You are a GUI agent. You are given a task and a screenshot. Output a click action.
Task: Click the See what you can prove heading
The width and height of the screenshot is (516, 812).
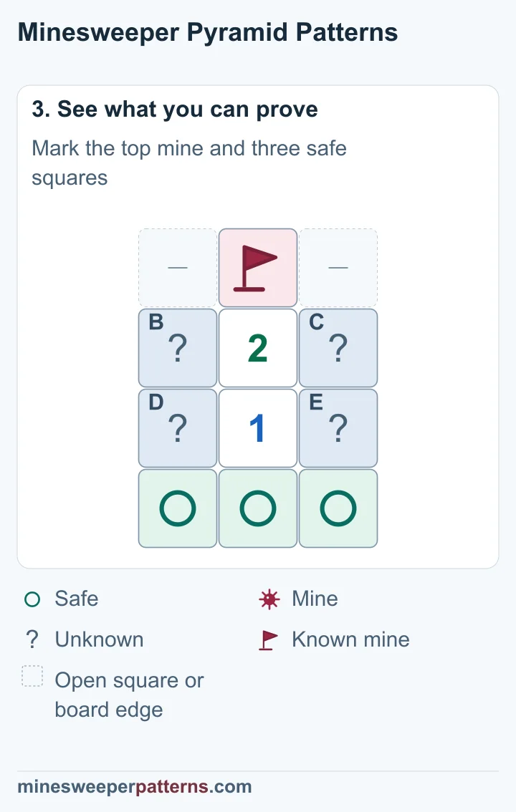click(175, 110)
